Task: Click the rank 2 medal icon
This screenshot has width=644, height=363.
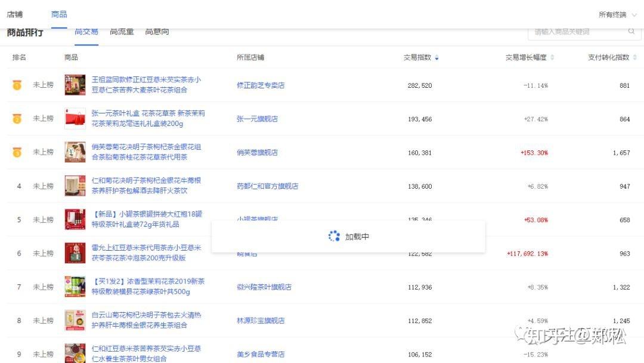Action: coord(17,119)
